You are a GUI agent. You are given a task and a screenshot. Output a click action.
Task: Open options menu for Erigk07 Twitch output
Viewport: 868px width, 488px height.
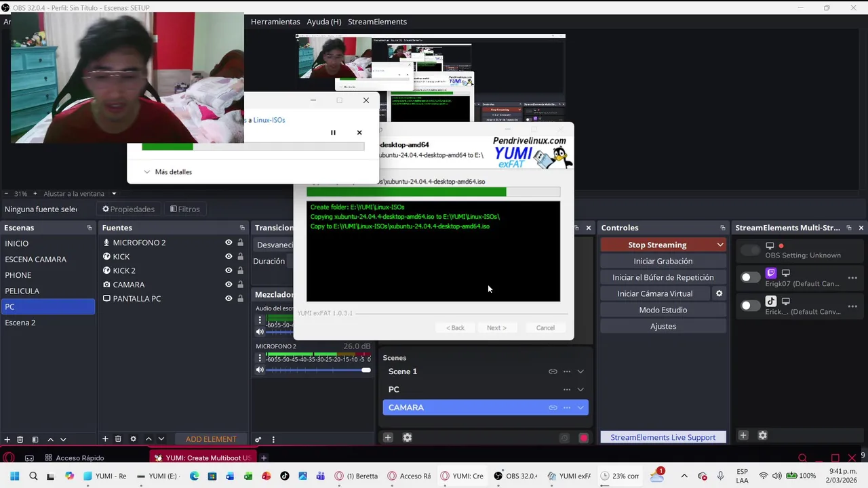[x=852, y=278]
